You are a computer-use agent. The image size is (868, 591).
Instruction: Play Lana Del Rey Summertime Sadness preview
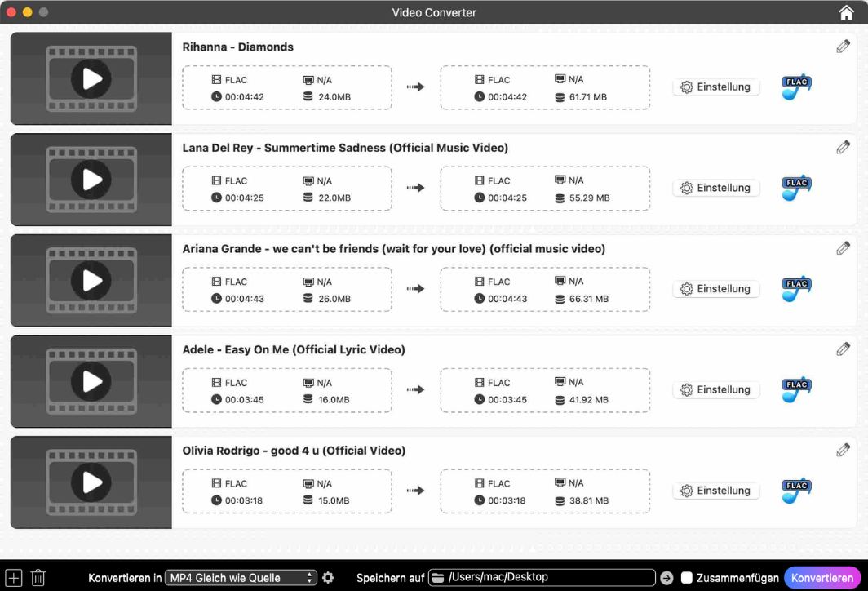[91, 180]
